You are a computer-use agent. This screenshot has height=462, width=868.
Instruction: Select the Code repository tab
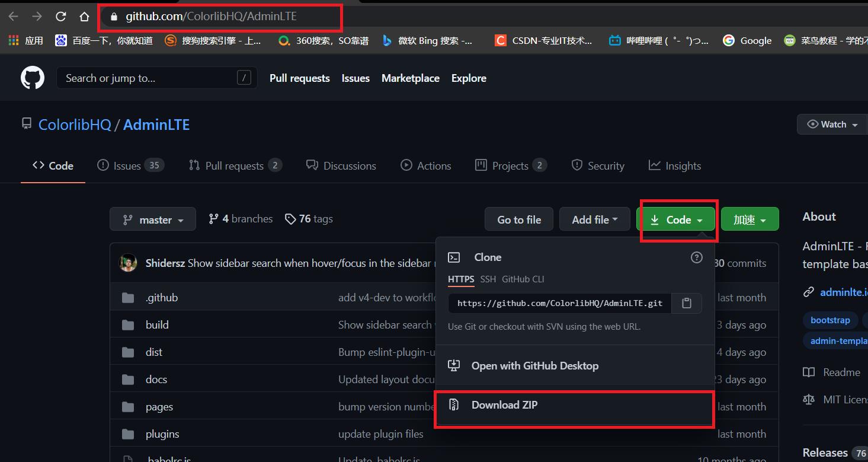[53, 165]
